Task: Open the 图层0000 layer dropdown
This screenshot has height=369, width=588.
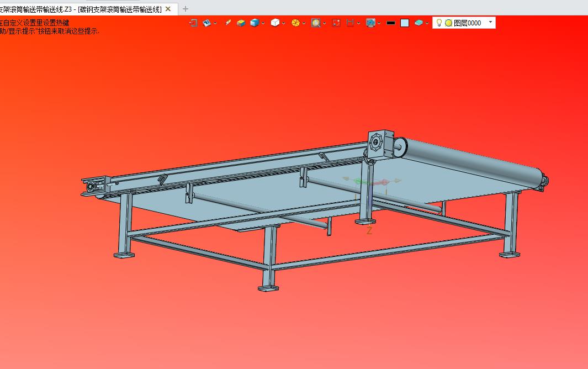Action: [x=491, y=22]
